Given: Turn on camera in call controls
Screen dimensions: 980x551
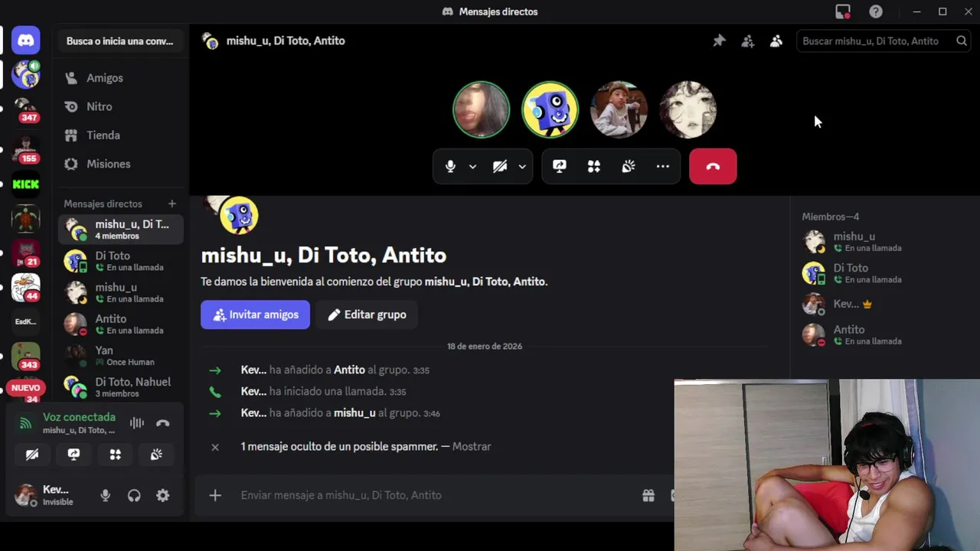Looking at the screenshot, I should [x=500, y=166].
